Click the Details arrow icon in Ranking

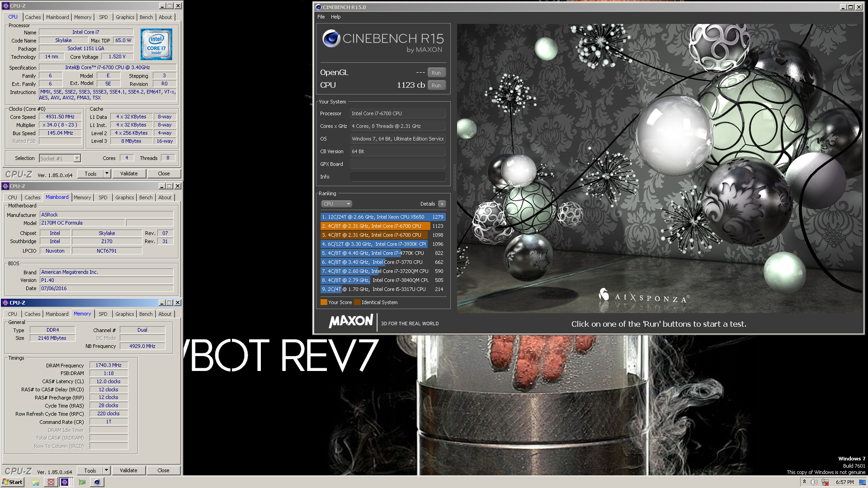point(442,204)
